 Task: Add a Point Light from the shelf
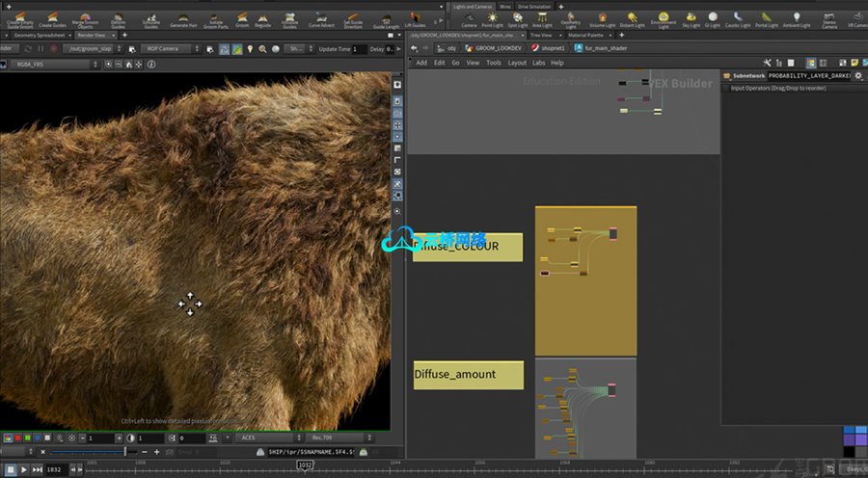(492, 19)
